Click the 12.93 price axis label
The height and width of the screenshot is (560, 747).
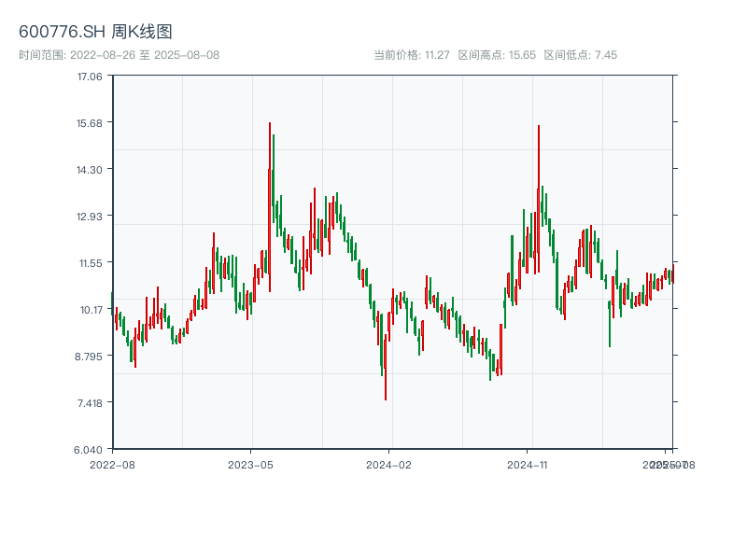click(90, 217)
